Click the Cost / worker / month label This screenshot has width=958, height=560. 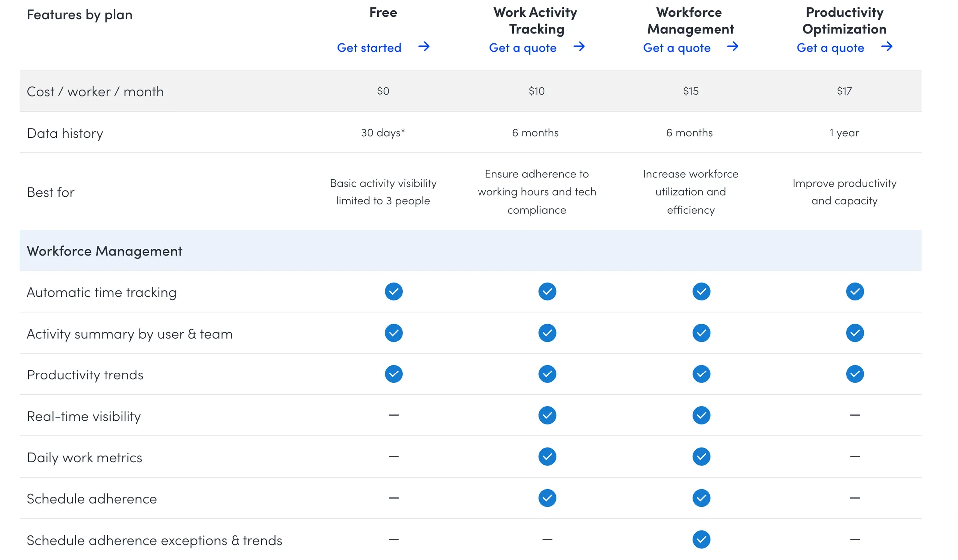[x=95, y=92]
